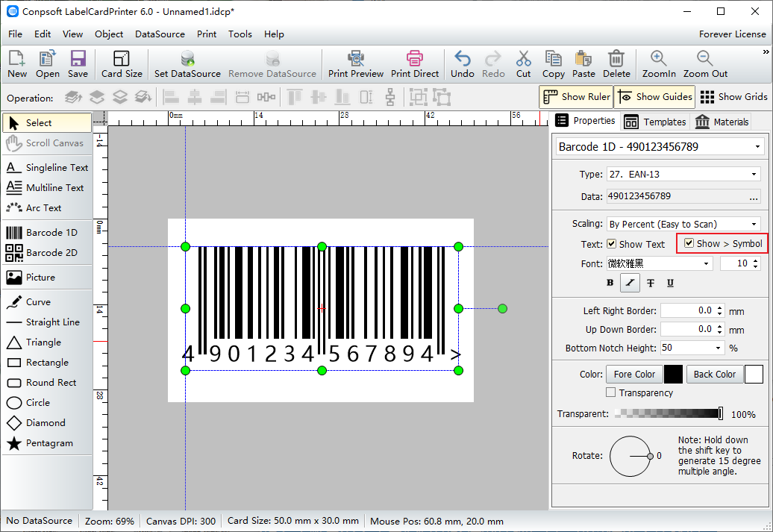Image resolution: width=773 pixels, height=532 pixels.
Task: Switch to the Materials tab
Action: click(x=722, y=122)
